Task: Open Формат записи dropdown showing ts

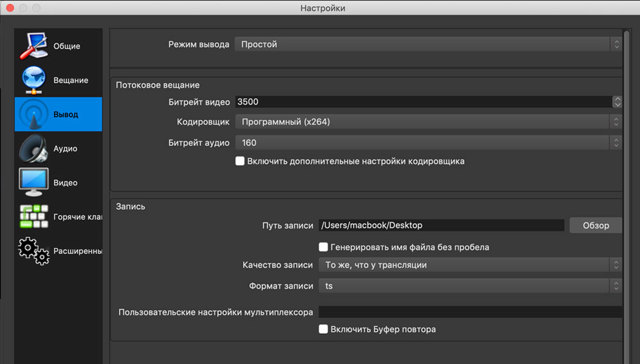Action: [x=470, y=286]
